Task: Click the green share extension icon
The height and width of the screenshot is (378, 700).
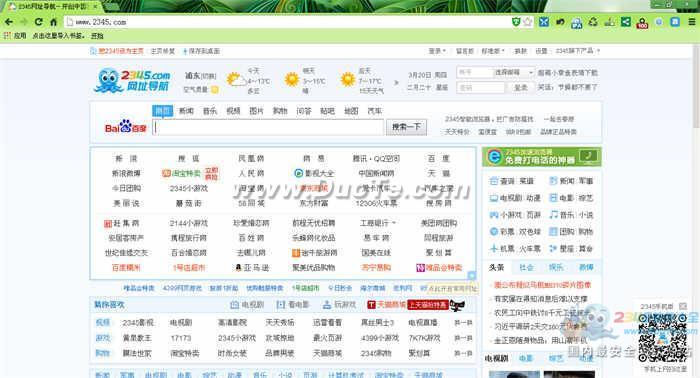Action: 626,21
